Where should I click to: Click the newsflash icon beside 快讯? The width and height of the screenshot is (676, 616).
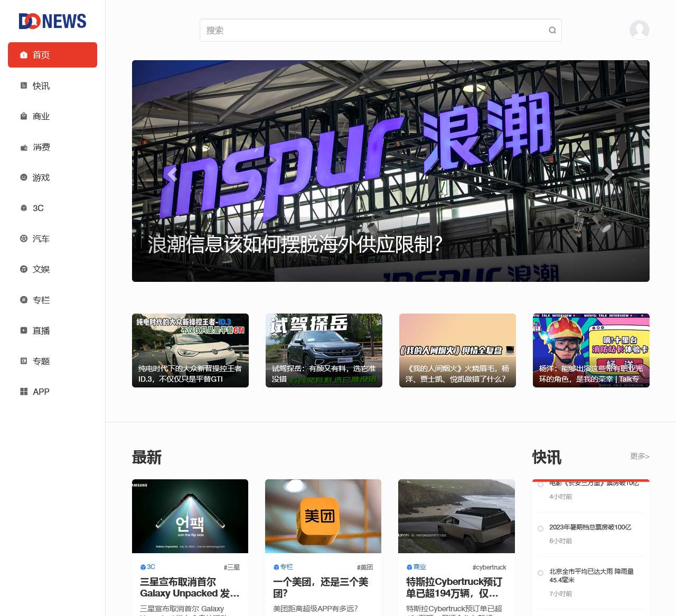[24, 86]
